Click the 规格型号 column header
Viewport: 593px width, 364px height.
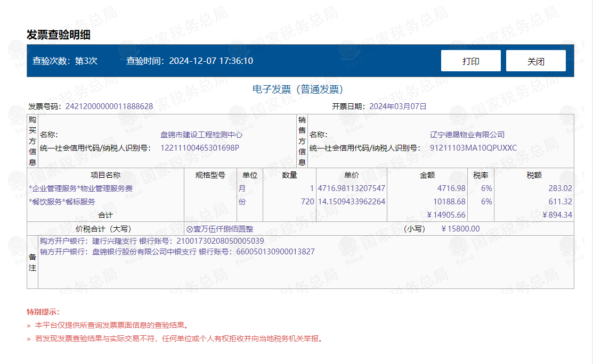point(210,175)
